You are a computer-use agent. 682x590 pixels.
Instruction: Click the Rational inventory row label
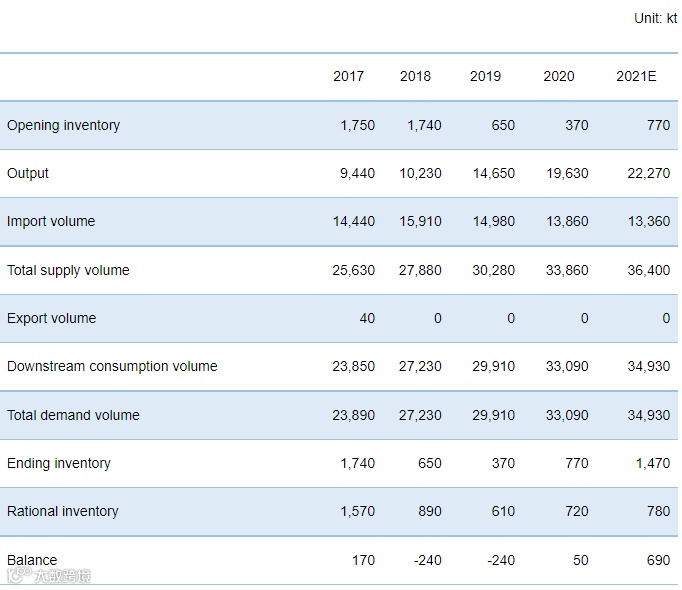(x=63, y=511)
